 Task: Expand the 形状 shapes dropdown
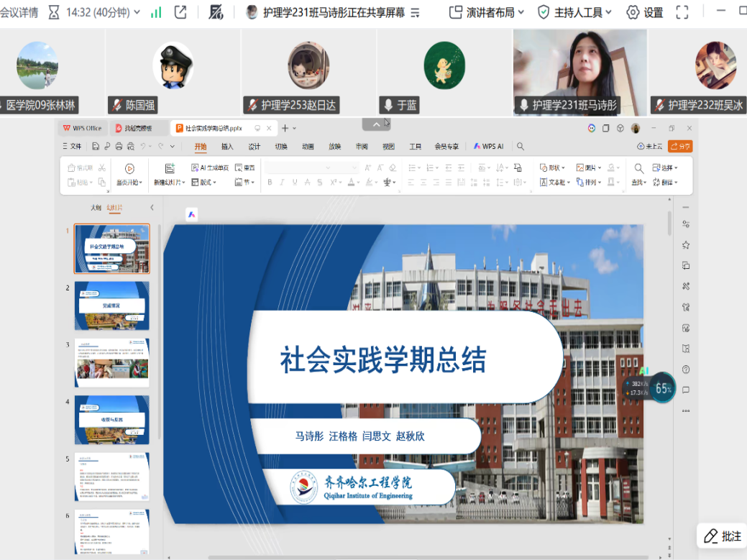(553, 167)
